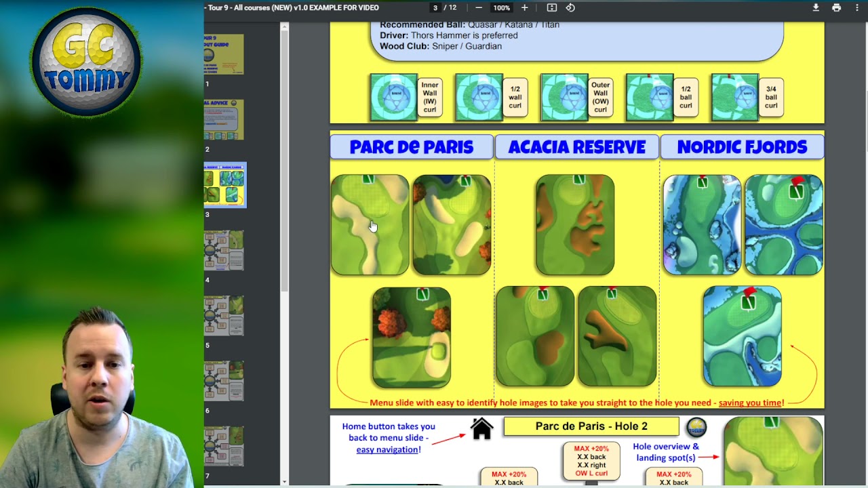Viewport: 868px width, 488px height.
Task: Open page 1 thumbnail in sidebar
Action: (x=224, y=54)
